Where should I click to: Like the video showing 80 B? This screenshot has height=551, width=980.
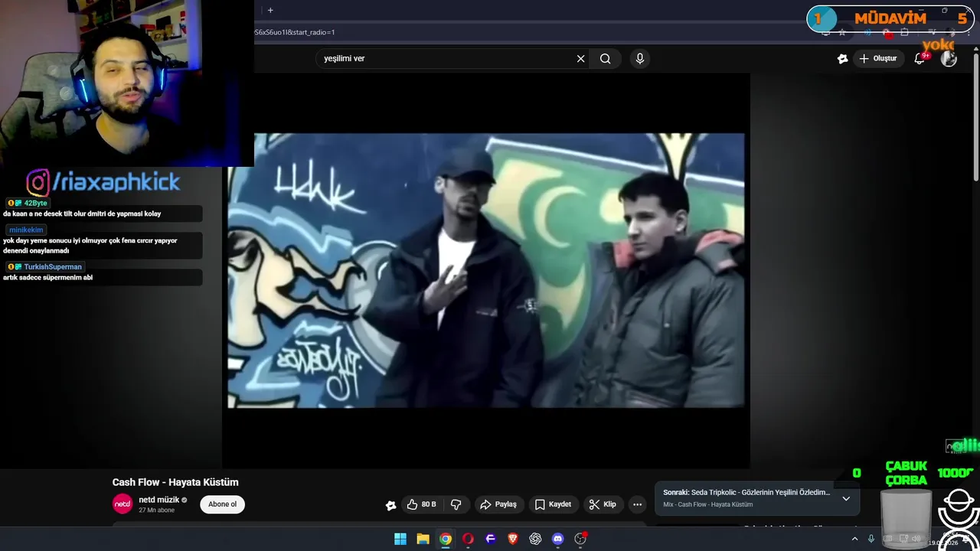(x=421, y=504)
